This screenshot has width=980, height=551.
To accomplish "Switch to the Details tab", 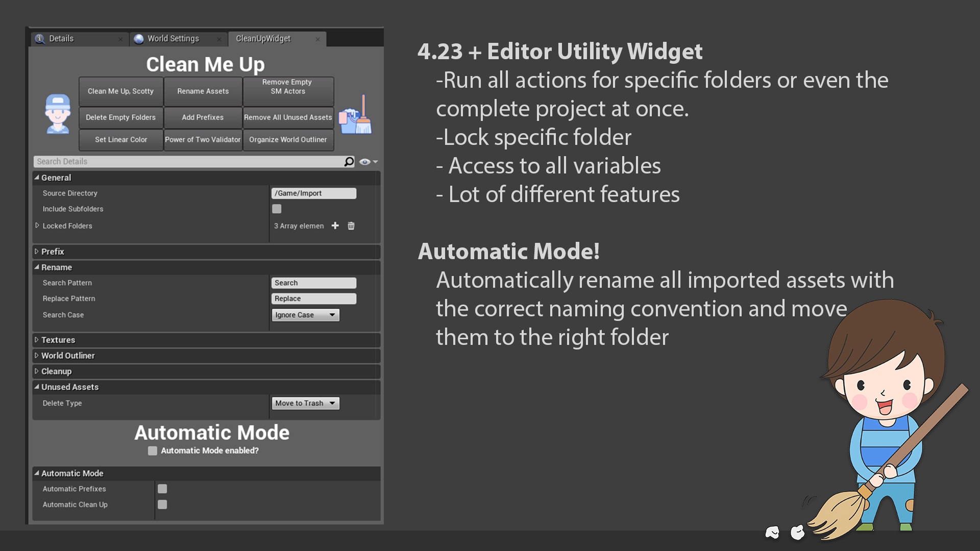I will pos(61,39).
